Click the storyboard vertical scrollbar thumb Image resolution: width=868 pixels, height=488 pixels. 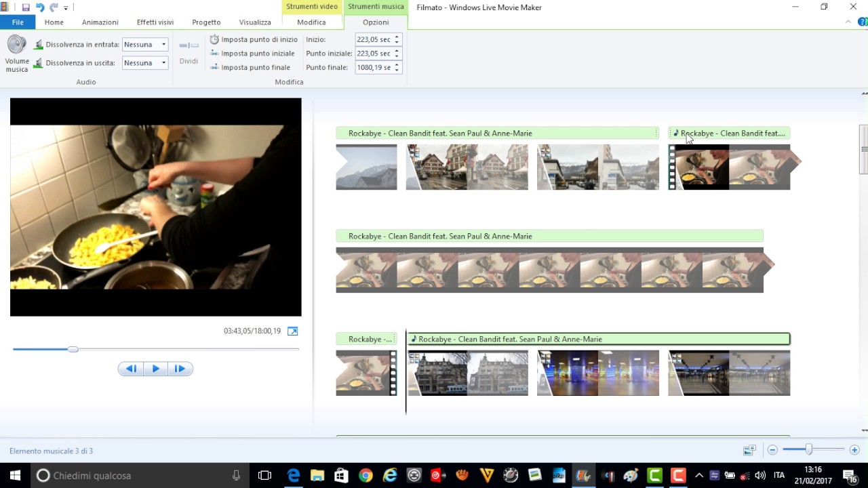[864, 149]
